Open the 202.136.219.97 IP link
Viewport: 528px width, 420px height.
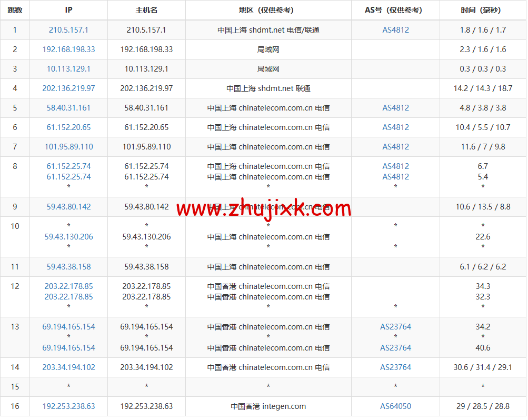point(68,88)
